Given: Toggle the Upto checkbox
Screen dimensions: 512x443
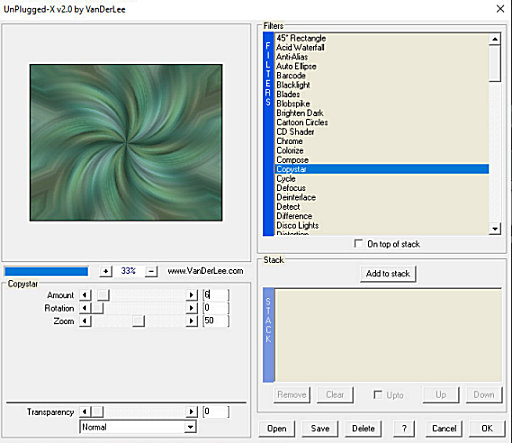Looking at the screenshot, I should [x=378, y=395].
